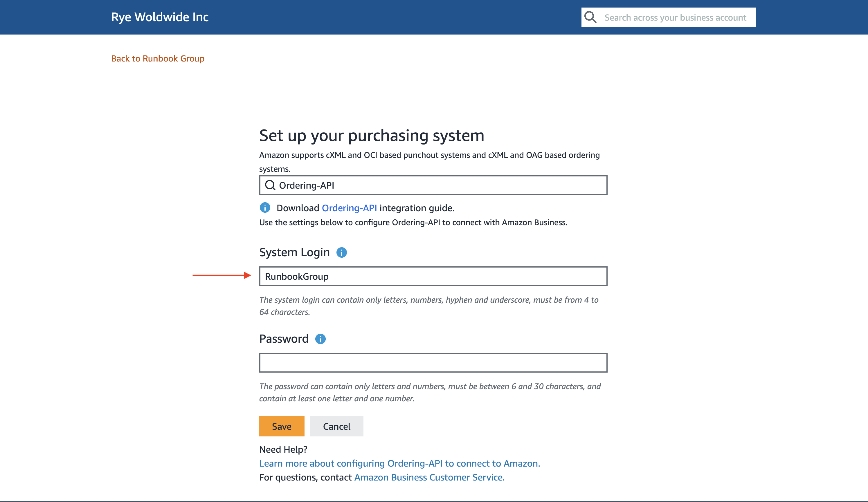Select the Back to Runbook Group link
The height and width of the screenshot is (502, 868).
(x=158, y=59)
